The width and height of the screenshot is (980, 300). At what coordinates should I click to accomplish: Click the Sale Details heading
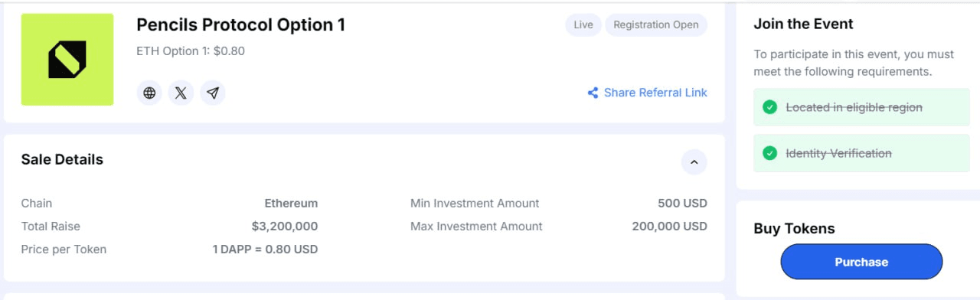click(62, 159)
